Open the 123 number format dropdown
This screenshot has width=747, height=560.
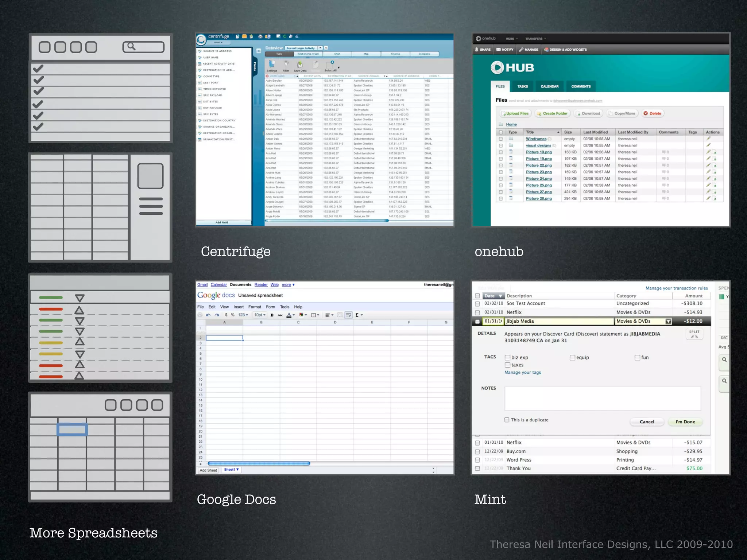[243, 315]
